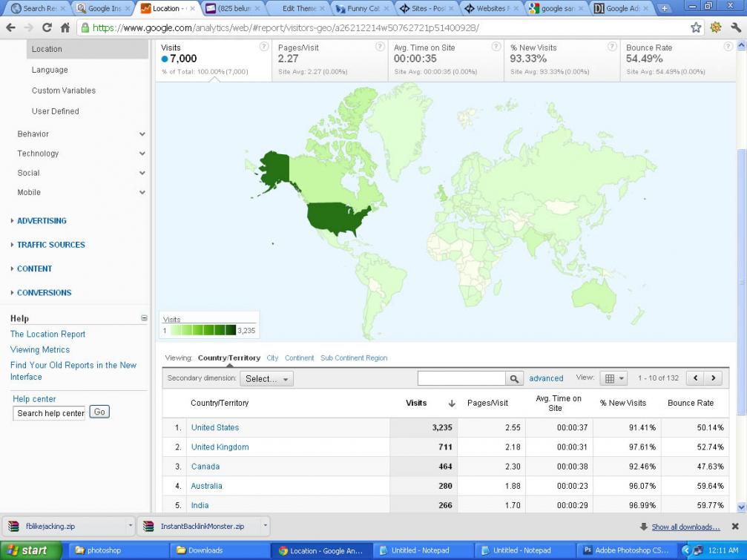Viewport: 747px width, 560px height.
Task: Click the magnifier search button in table
Action: click(x=514, y=378)
